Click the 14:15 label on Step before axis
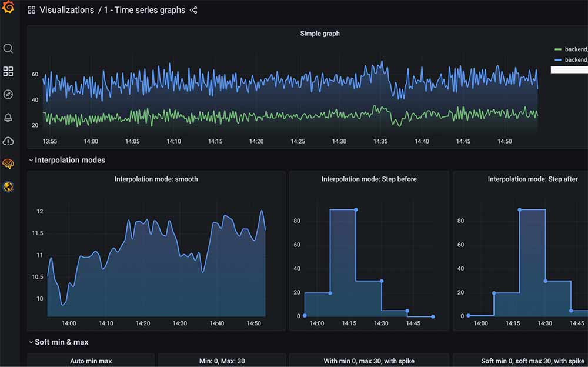Viewport: 588px width, 367px height. [349, 323]
